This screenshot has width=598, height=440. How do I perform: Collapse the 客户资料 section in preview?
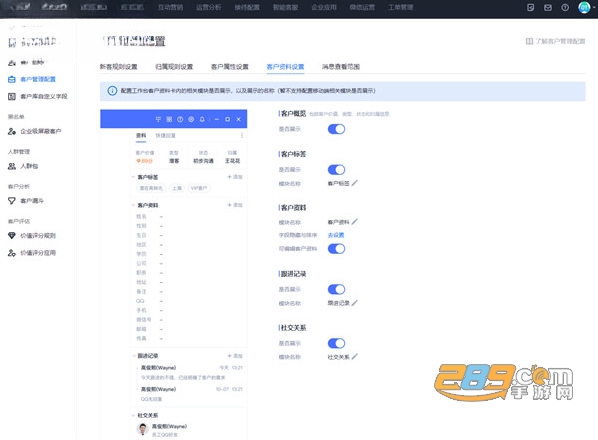133,205
